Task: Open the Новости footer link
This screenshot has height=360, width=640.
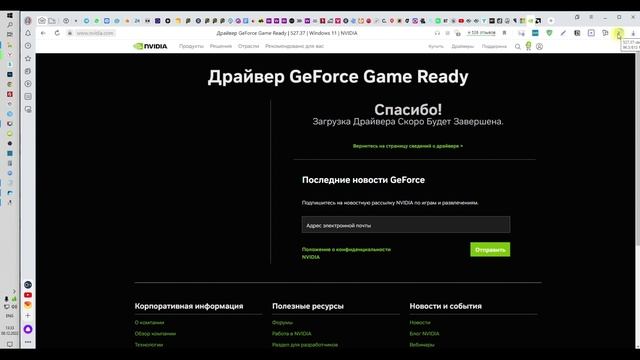Action: click(420, 322)
